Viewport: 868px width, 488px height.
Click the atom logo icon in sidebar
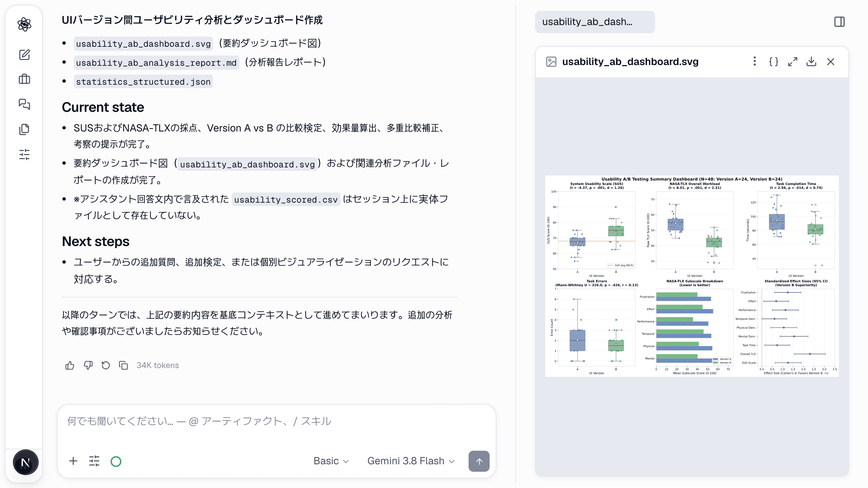pyautogui.click(x=24, y=24)
